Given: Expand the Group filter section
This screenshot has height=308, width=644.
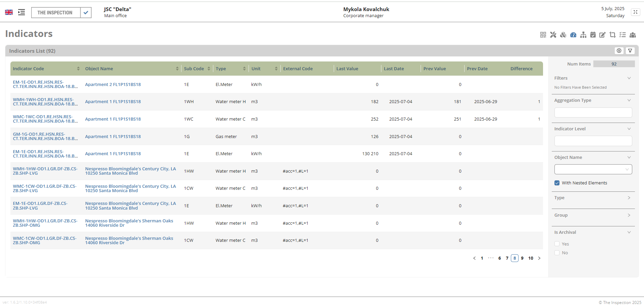Looking at the screenshot, I should [x=593, y=215].
